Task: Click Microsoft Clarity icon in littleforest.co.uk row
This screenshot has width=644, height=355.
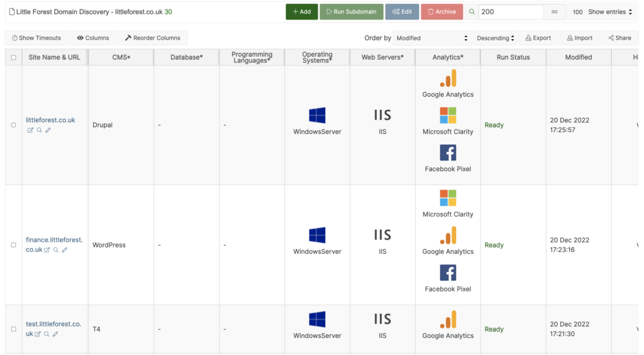Action: click(448, 115)
